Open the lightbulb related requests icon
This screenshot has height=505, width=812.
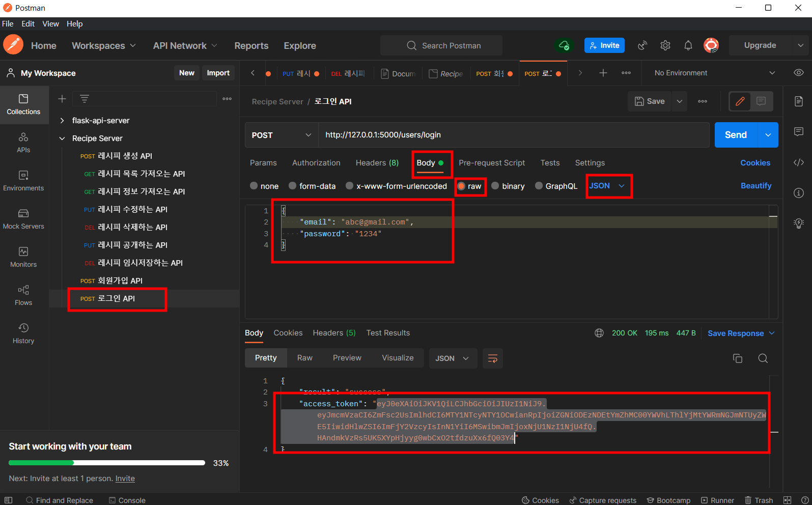coord(799,223)
